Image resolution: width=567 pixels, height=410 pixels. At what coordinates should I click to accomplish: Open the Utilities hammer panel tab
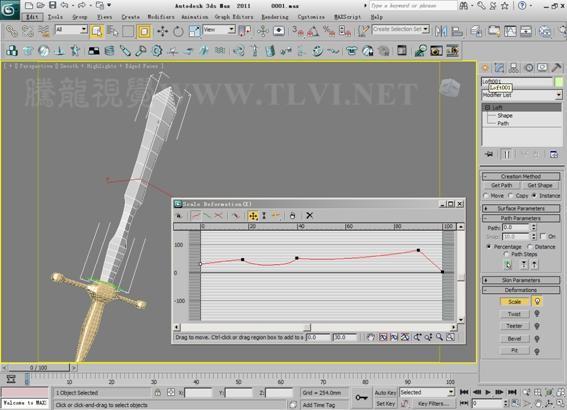[557, 68]
